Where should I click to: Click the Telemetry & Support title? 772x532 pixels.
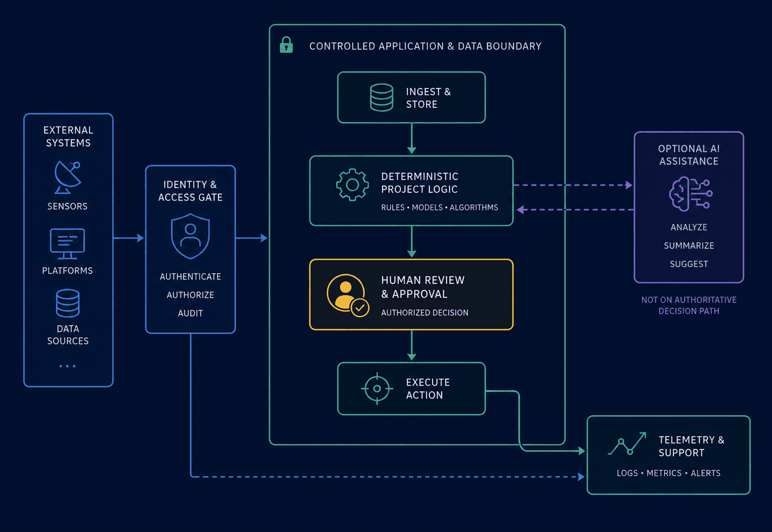[x=691, y=446]
